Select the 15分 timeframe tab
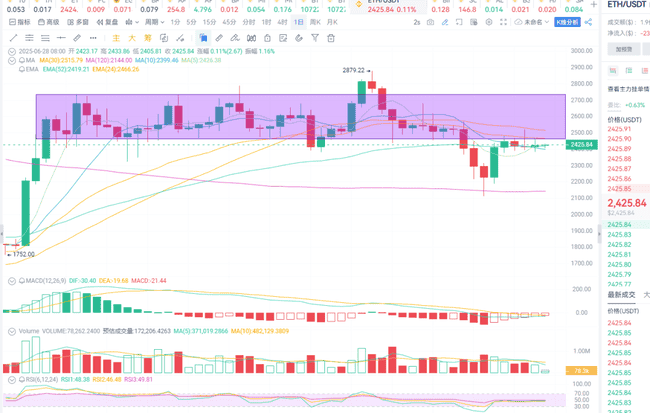 (x=209, y=22)
